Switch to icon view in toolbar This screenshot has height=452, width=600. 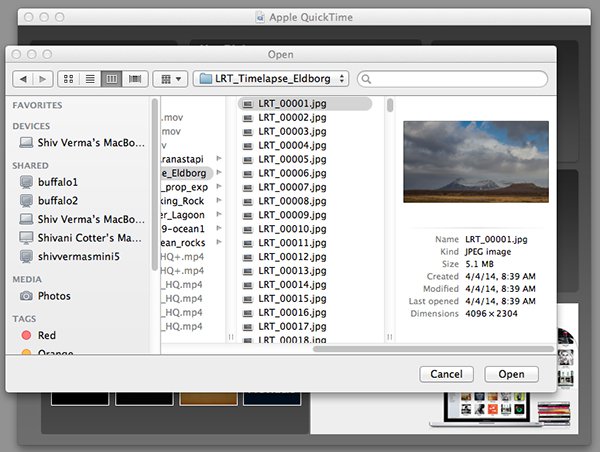69,78
